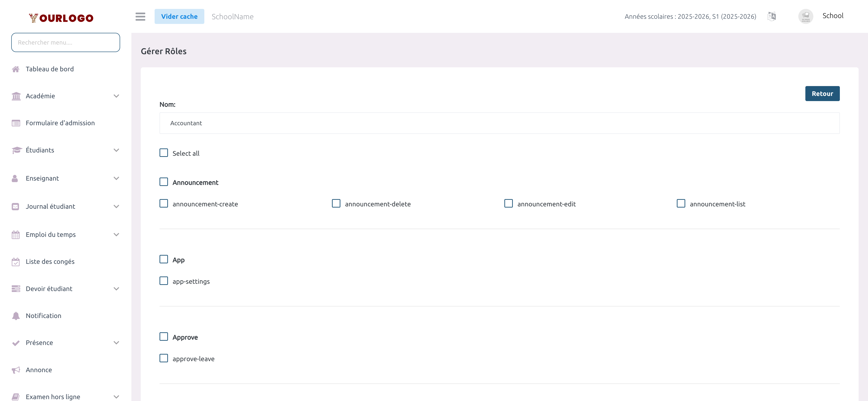Image resolution: width=868 pixels, height=401 pixels.
Task: Click the Rechercher menu search field
Action: point(65,42)
